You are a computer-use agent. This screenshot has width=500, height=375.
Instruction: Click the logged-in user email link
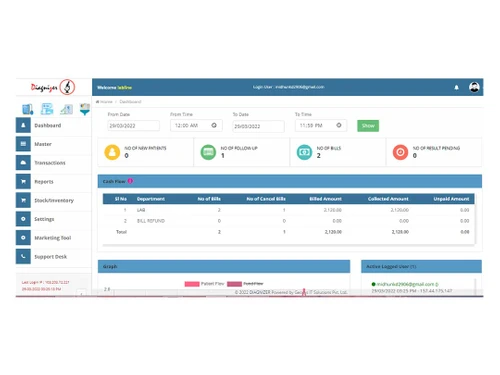pos(405,284)
